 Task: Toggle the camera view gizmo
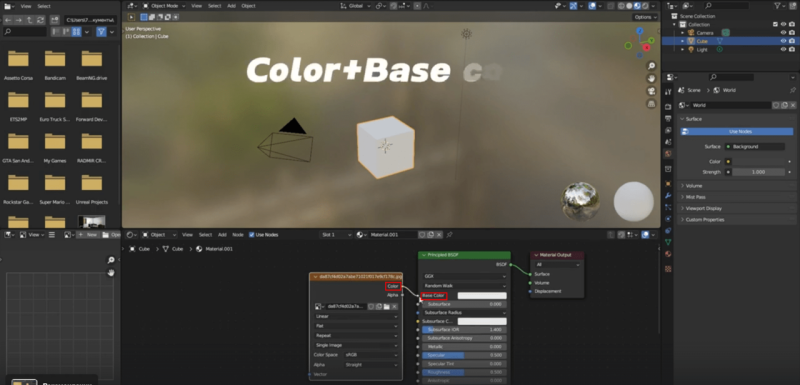coord(651,91)
